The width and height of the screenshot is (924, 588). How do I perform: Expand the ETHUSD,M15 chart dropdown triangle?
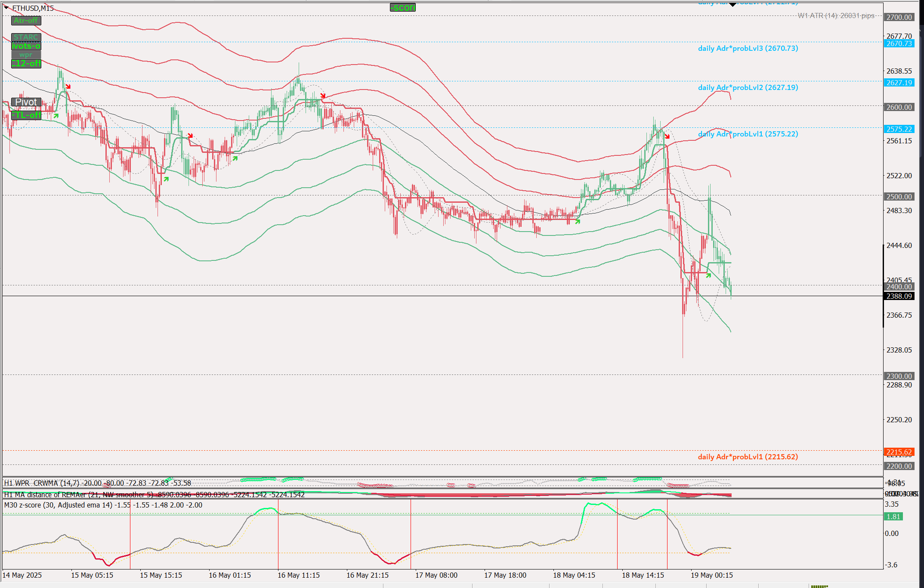tap(6, 8)
